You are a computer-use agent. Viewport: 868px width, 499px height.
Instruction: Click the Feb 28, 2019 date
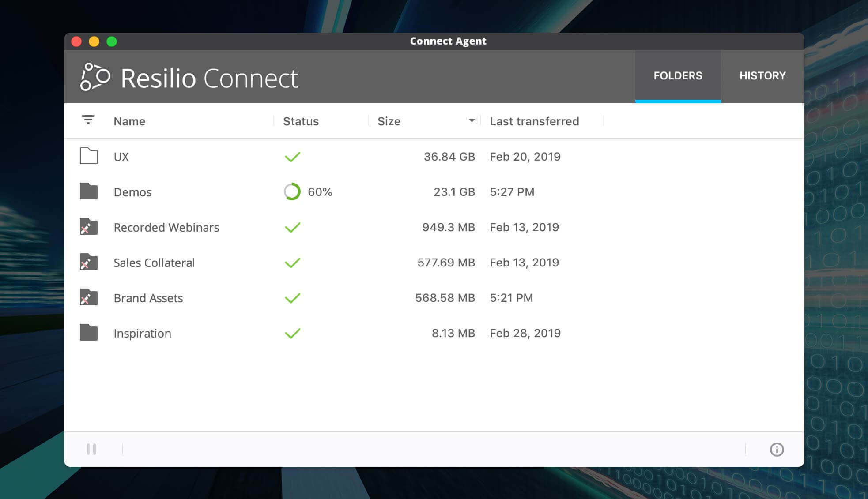[525, 333]
